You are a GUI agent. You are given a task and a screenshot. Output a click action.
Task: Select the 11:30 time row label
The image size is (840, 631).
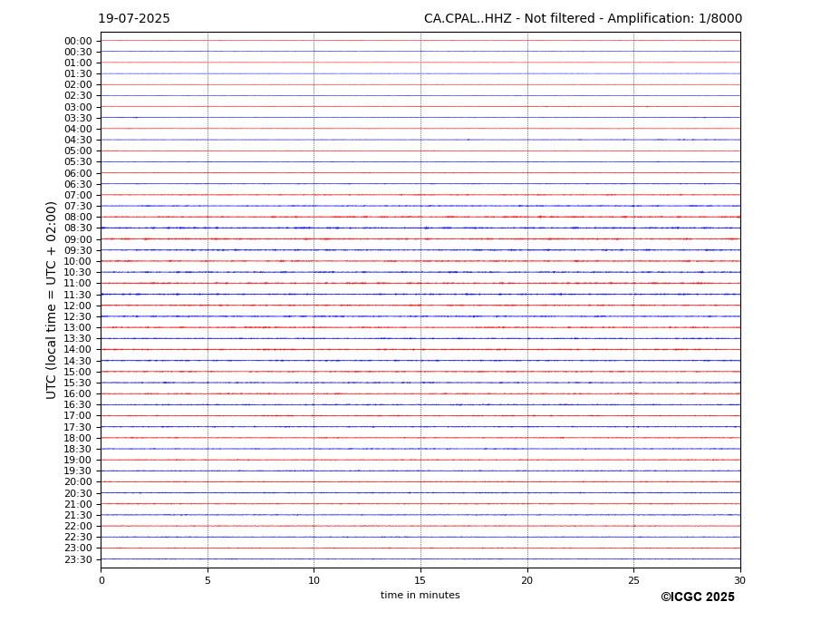[78, 295]
